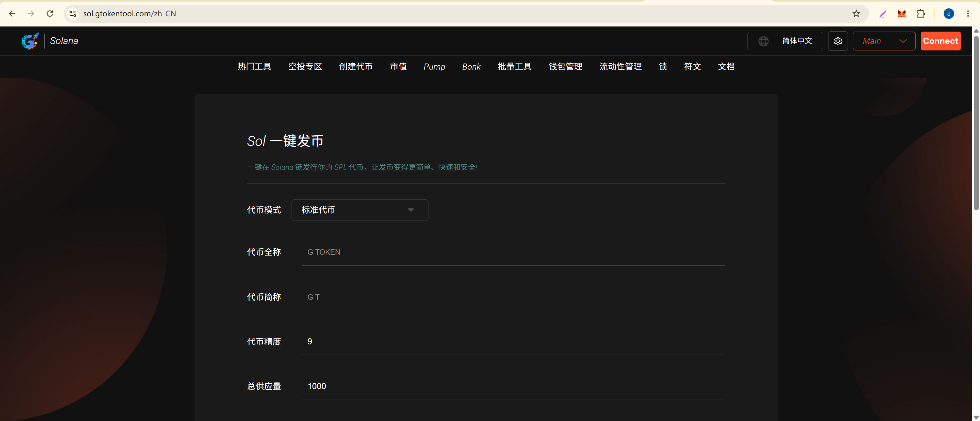Open the settings gear icon

(x=838, y=41)
